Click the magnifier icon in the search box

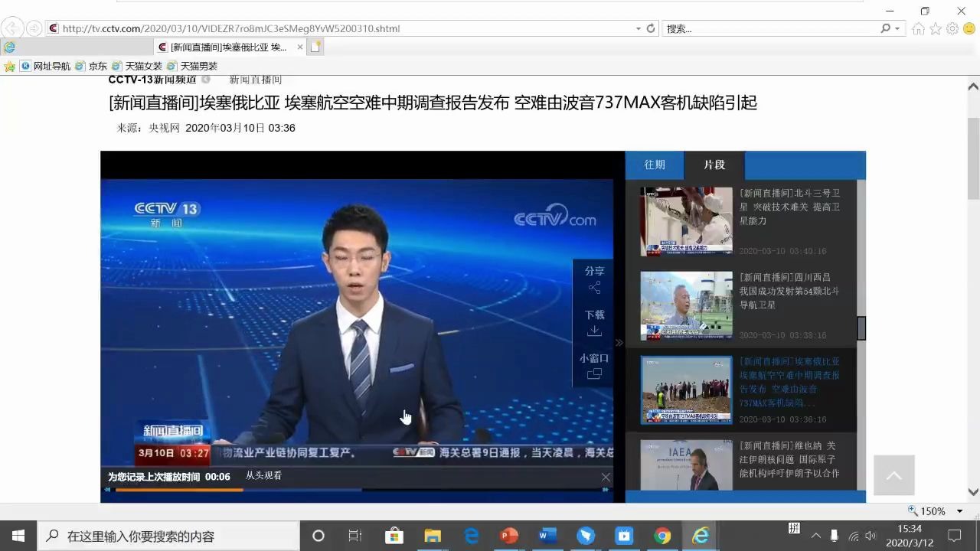(x=886, y=28)
